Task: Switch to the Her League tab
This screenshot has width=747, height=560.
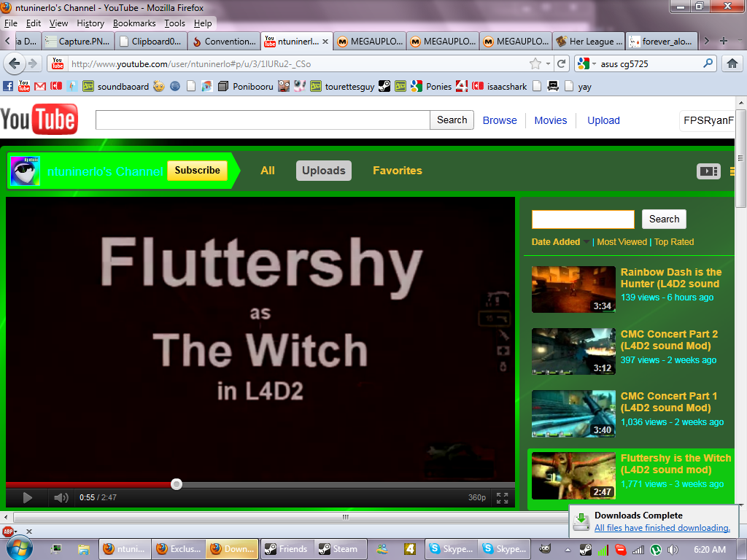Action: (589, 42)
